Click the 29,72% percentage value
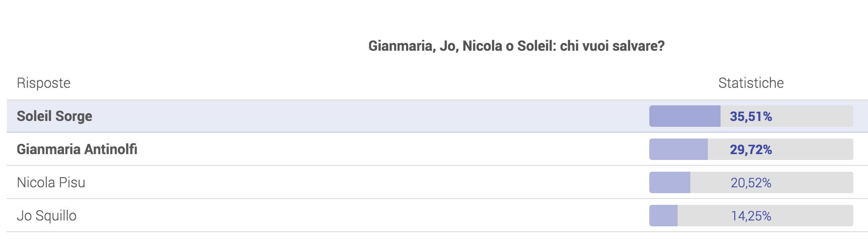The image size is (868, 239). pos(751,149)
